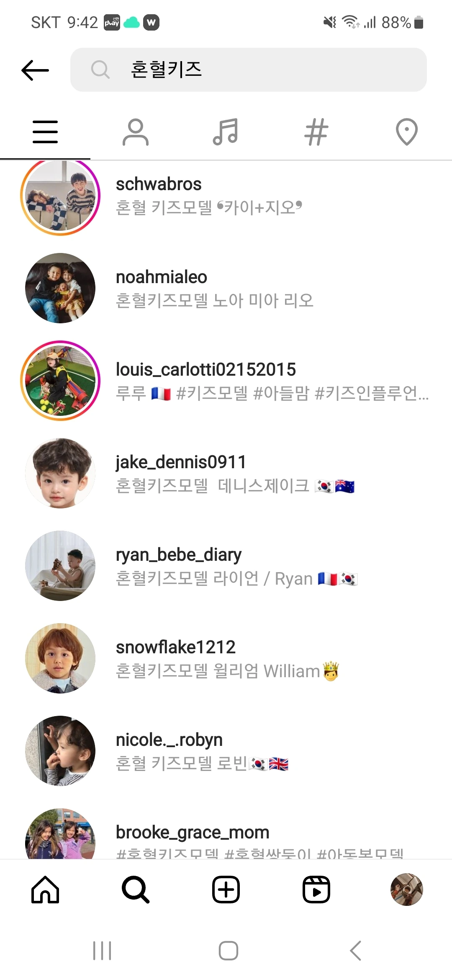Viewport: 452px width, 980px height.
Task: Tap Android recent apps button
Action: tap(102, 951)
